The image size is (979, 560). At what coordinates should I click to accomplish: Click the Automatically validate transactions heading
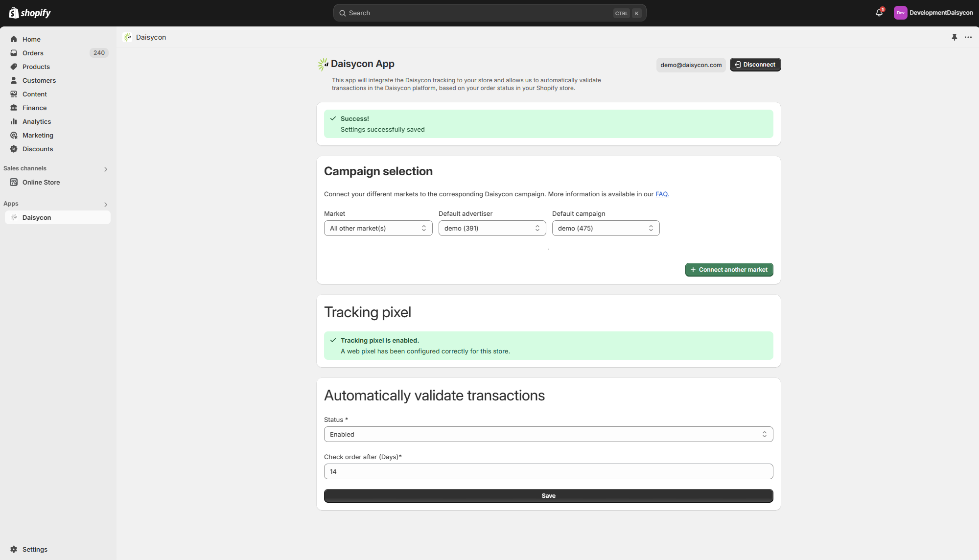[x=434, y=396]
